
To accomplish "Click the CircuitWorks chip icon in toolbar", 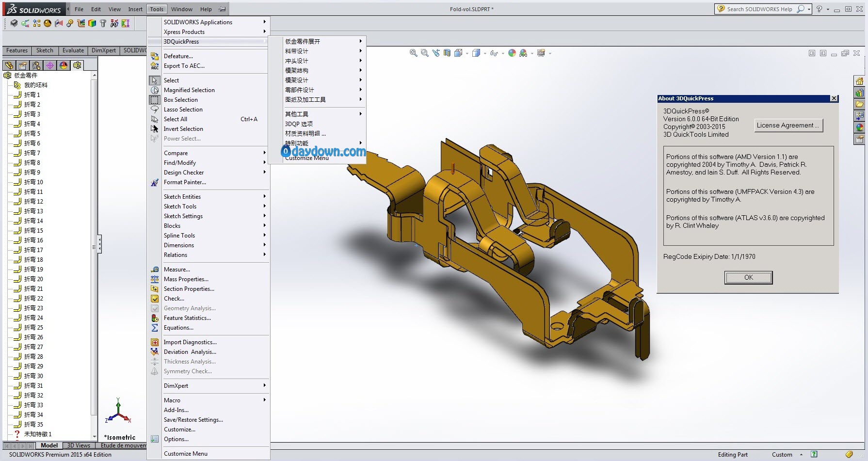I will 14,23.
